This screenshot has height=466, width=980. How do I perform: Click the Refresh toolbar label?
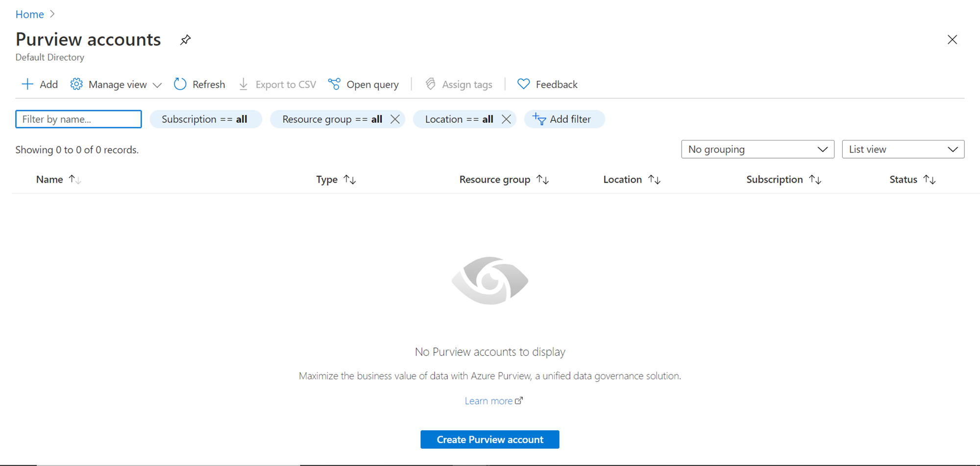click(209, 84)
